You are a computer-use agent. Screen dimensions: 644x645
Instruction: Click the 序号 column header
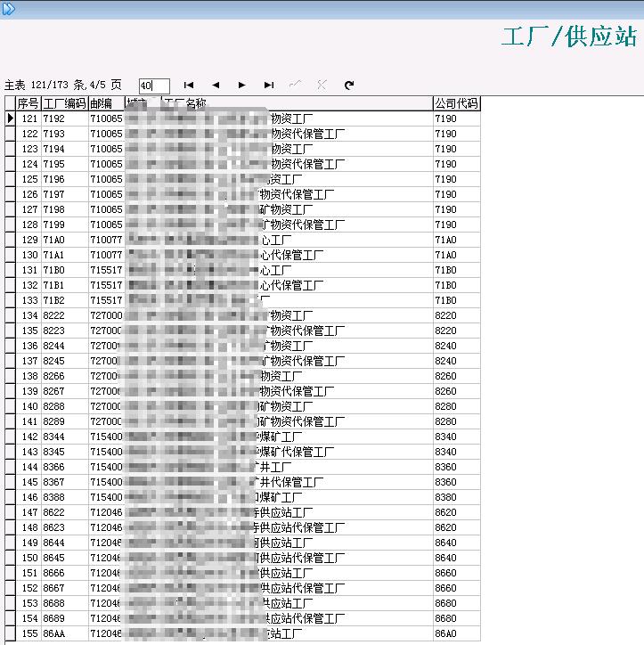point(29,103)
